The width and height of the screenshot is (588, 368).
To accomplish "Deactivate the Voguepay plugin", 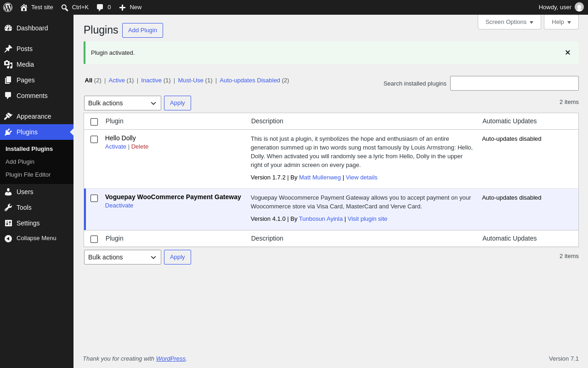I will tap(119, 206).
